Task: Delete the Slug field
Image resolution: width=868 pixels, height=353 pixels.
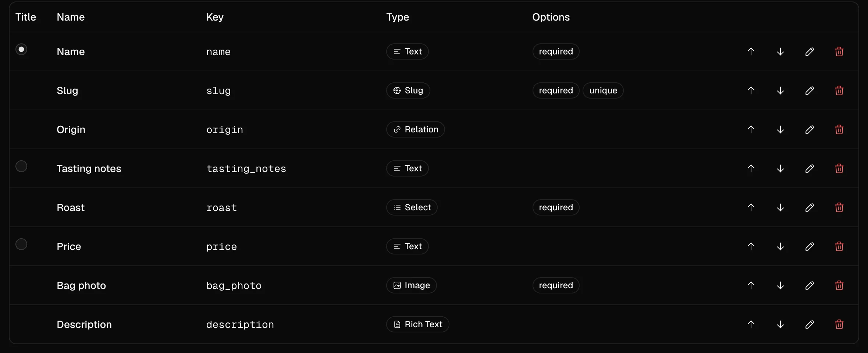Action: point(839,90)
